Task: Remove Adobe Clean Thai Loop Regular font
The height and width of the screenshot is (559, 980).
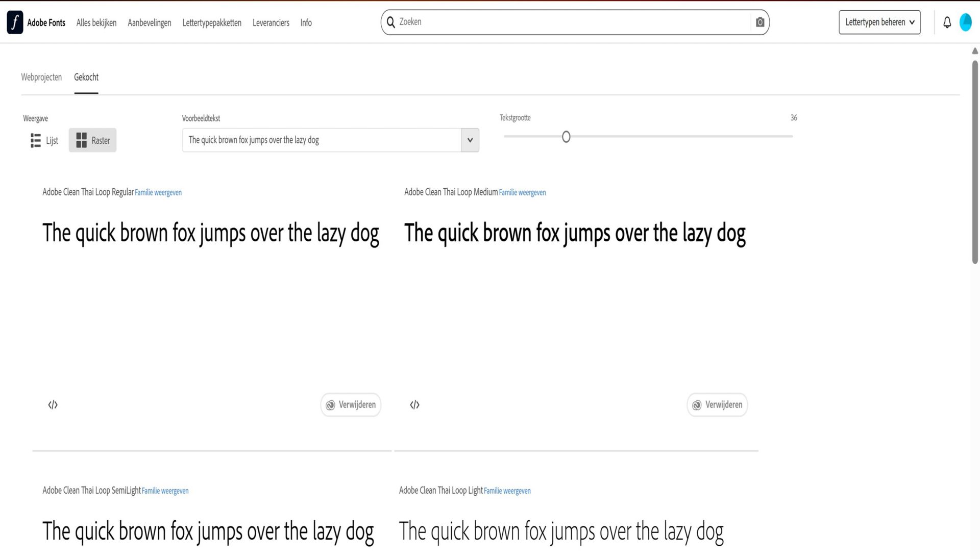Action: pyautogui.click(x=351, y=405)
